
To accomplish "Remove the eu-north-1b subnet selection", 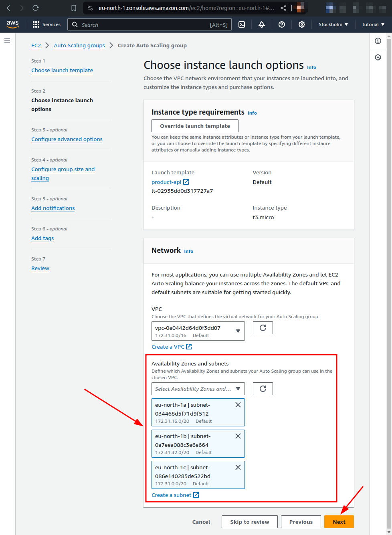I will (238, 436).
